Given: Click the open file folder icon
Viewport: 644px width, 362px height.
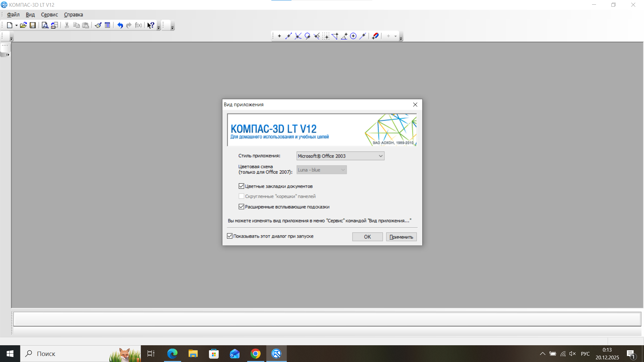Looking at the screenshot, I should click(x=23, y=25).
